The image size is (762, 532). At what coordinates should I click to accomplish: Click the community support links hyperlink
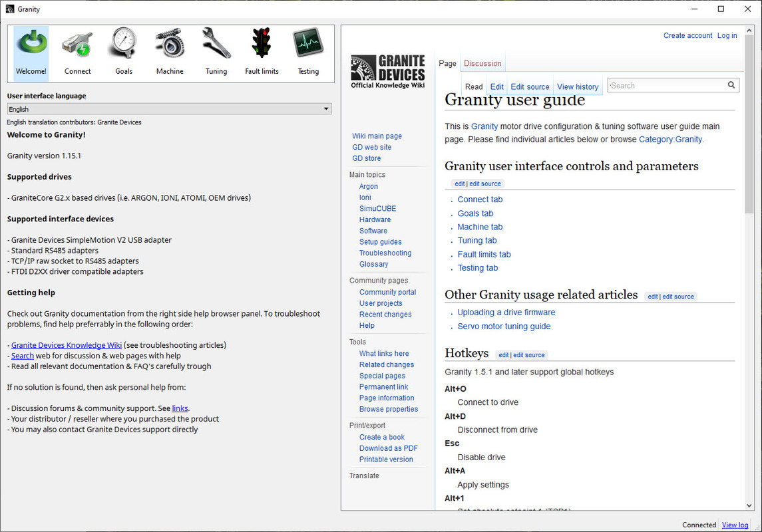click(x=180, y=408)
